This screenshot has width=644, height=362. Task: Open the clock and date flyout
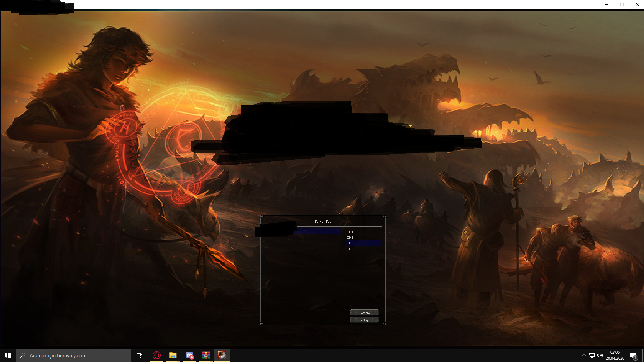(615, 355)
